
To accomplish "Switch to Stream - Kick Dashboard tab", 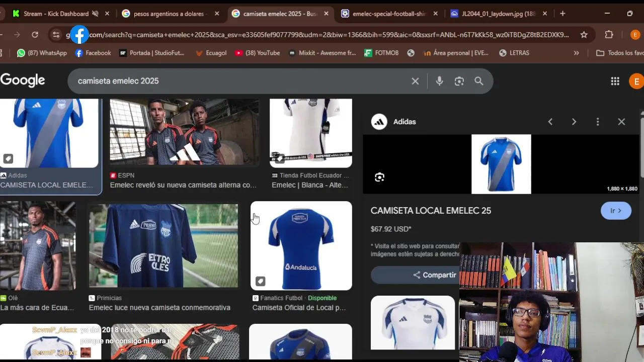I will pyautogui.click(x=60, y=14).
